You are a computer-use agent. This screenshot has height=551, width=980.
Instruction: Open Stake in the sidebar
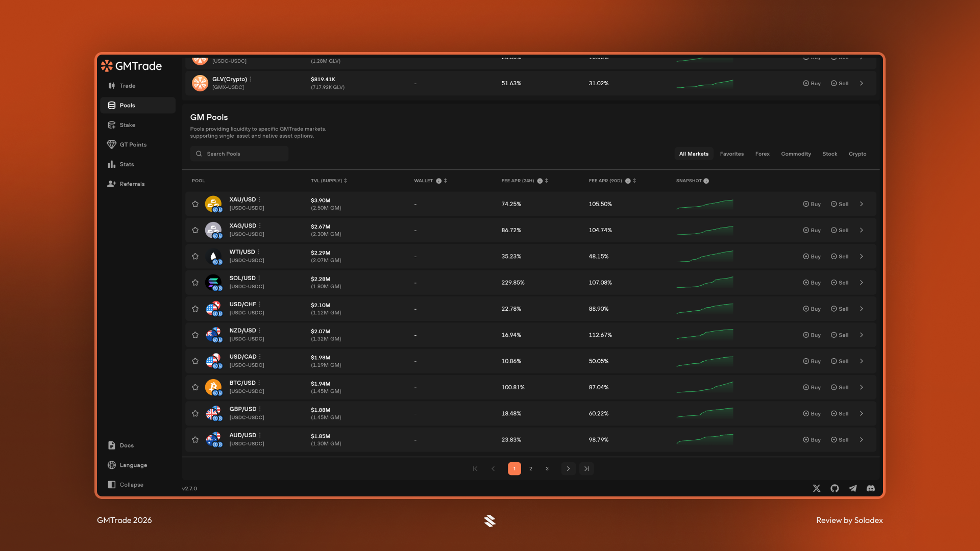coord(138,125)
